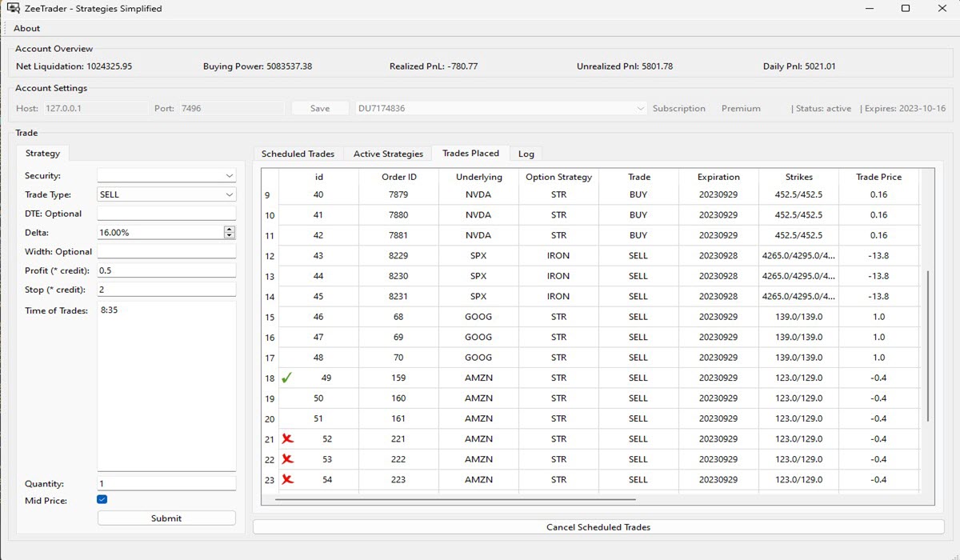Toggle the Mid Price checkbox

point(102,500)
